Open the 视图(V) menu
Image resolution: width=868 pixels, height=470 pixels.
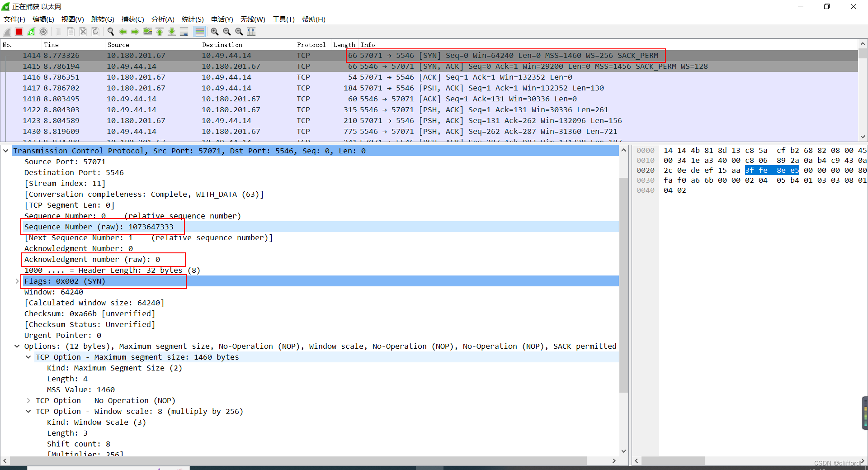pos(73,19)
